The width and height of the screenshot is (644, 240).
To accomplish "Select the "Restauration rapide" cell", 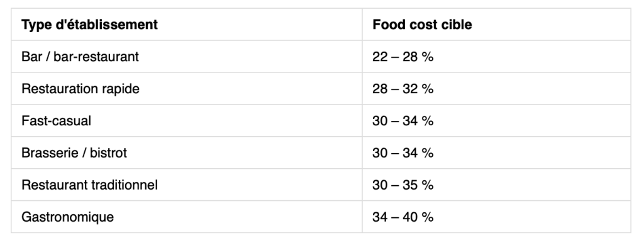I will click(x=186, y=89).
